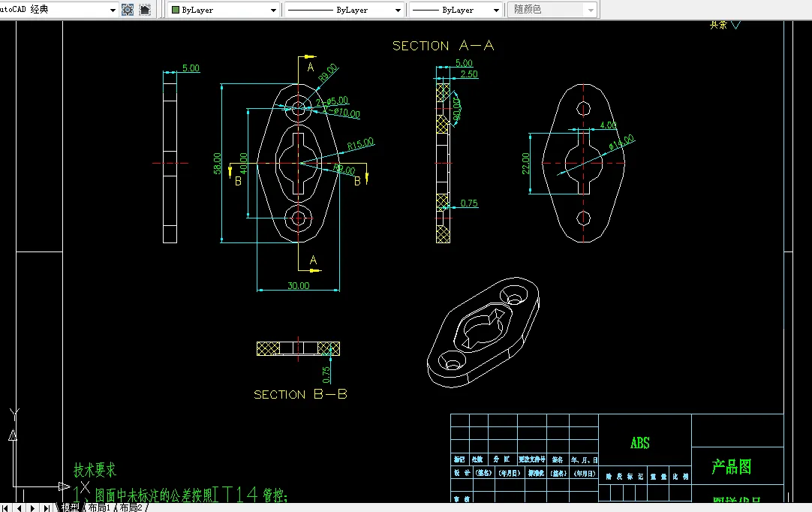Expand the 随颜色 plot style dropdown

tap(591, 11)
